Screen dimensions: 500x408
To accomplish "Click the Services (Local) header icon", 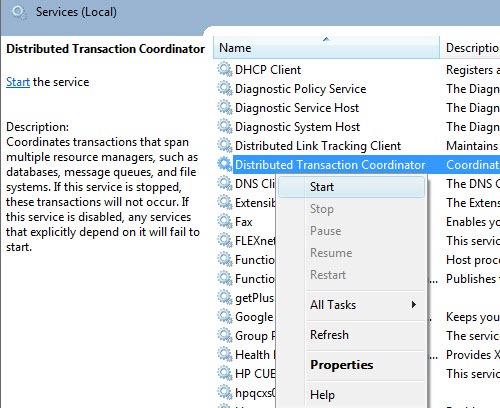I will (19, 13).
